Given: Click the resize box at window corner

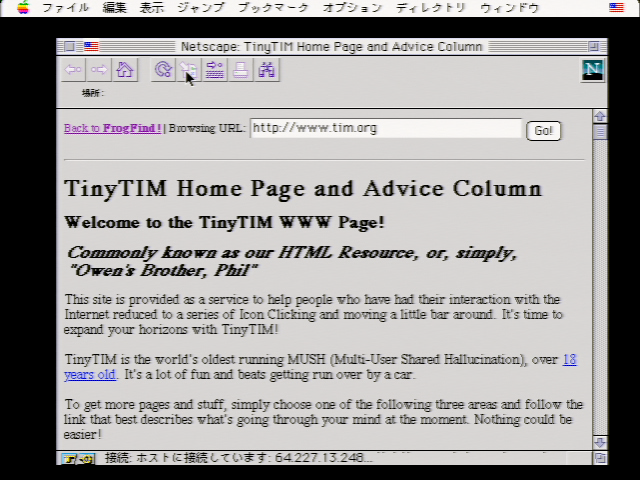Looking at the screenshot, I should click(600, 458).
